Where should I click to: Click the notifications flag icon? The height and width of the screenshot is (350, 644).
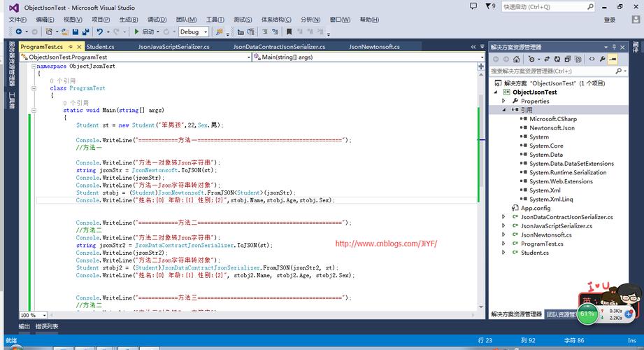(x=487, y=6)
